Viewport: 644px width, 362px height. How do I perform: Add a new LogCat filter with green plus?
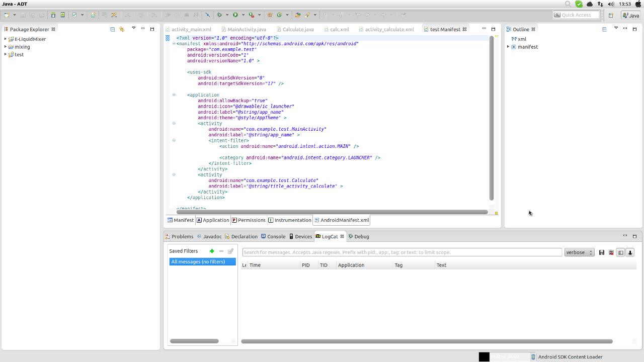(x=212, y=251)
